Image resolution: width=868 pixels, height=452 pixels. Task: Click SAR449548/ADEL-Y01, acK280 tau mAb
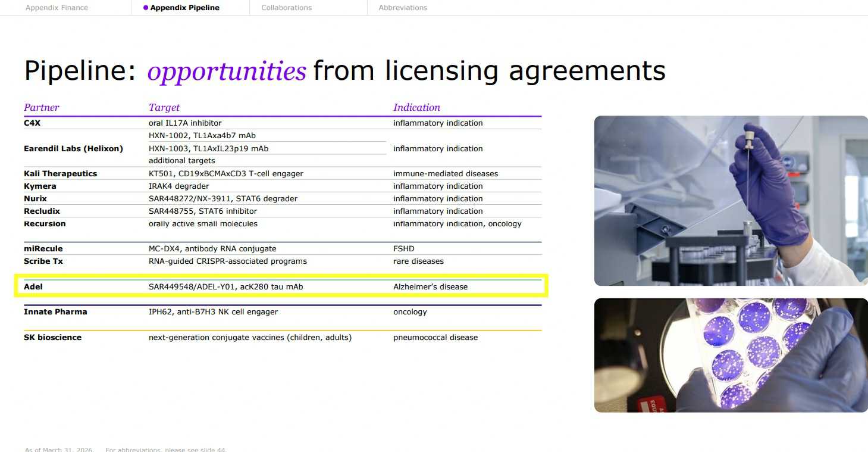(x=225, y=286)
